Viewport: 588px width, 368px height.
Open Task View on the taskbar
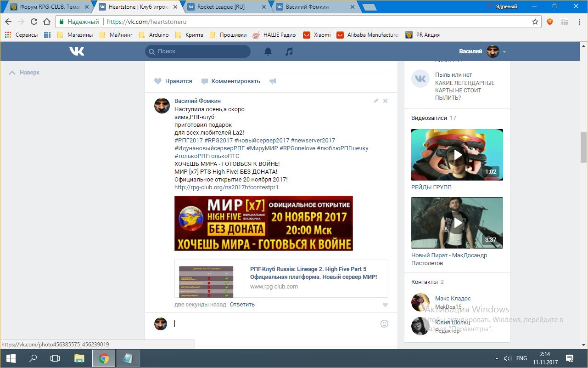(x=55, y=358)
